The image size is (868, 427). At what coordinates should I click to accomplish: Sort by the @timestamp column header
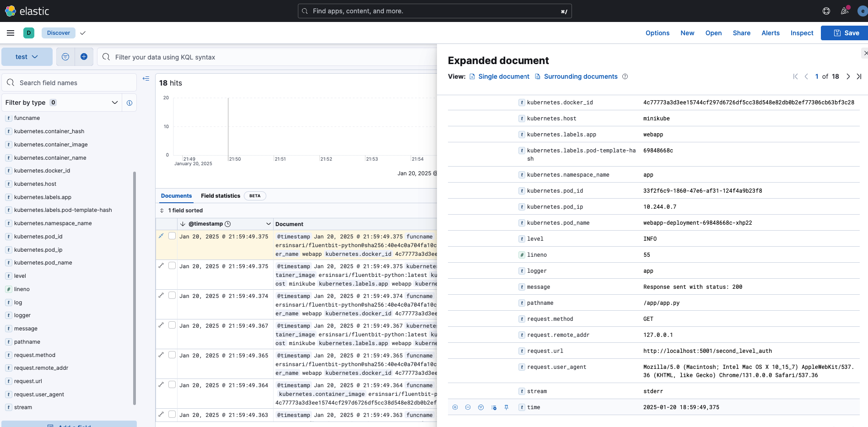coord(205,224)
